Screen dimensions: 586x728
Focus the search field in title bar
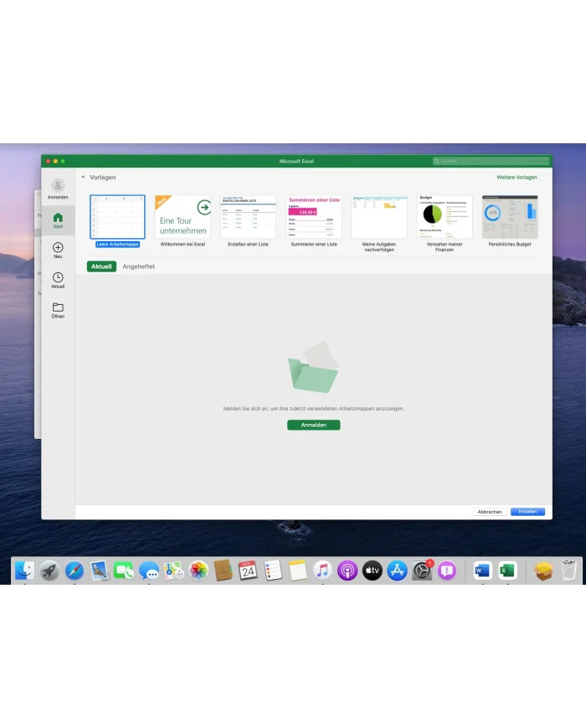tap(491, 161)
